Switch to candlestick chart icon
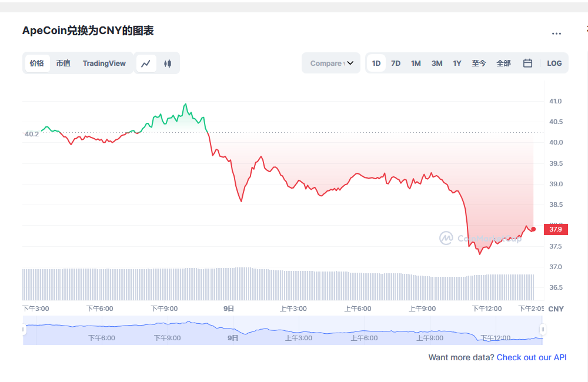This screenshot has width=588, height=382. click(x=168, y=63)
